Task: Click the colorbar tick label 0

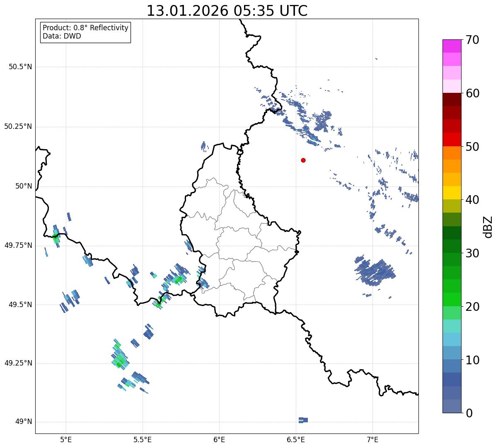Action: pyautogui.click(x=469, y=413)
